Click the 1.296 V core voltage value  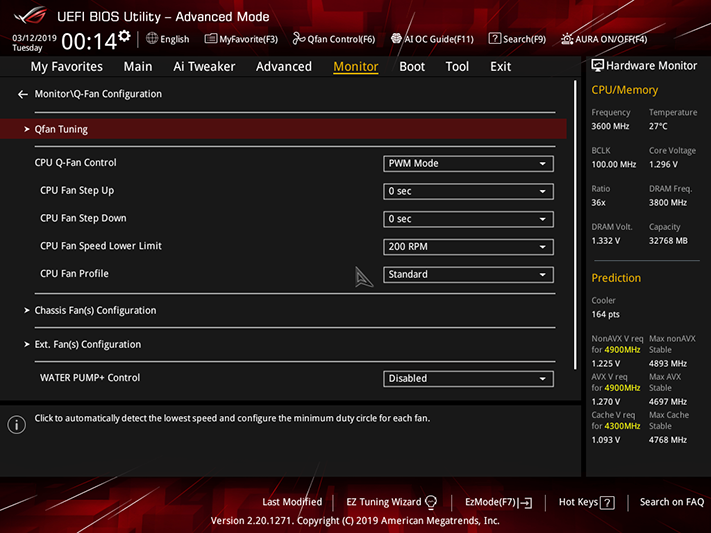[x=663, y=164]
